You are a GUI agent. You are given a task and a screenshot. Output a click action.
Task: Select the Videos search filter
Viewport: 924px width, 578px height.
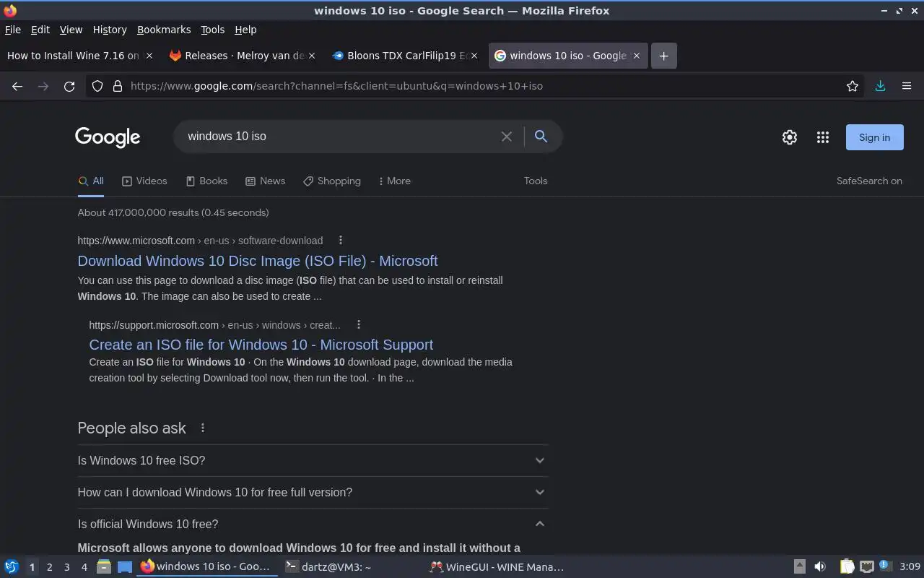(x=144, y=181)
